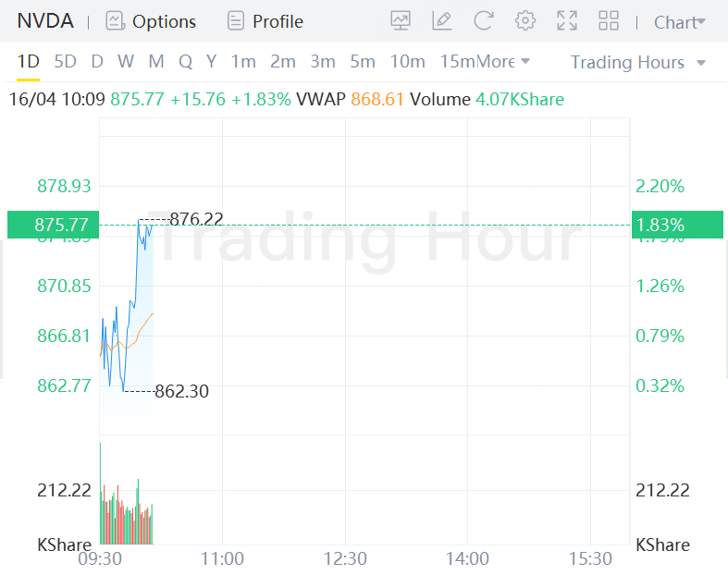Select the drawing pencil tool
The height and width of the screenshot is (575, 728).
click(x=442, y=21)
